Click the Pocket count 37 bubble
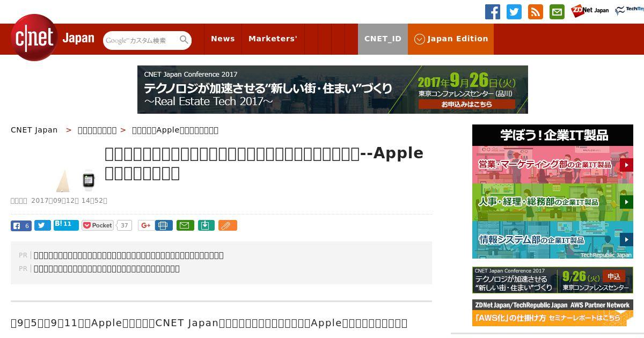Viewport: 644px width, 338px height. click(x=125, y=225)
